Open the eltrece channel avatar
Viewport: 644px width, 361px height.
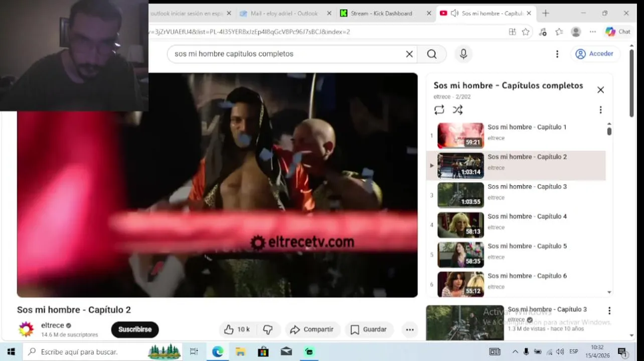click(x=26, y=329)
